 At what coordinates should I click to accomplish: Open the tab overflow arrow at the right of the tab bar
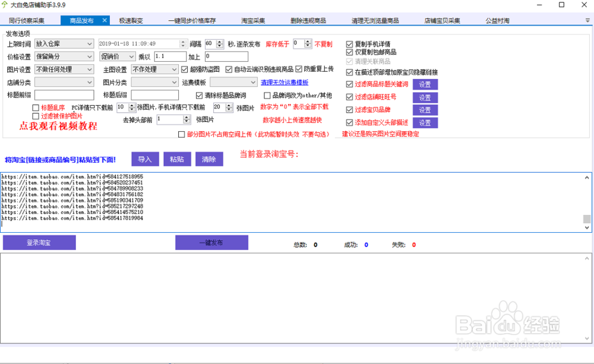point(587,20)
